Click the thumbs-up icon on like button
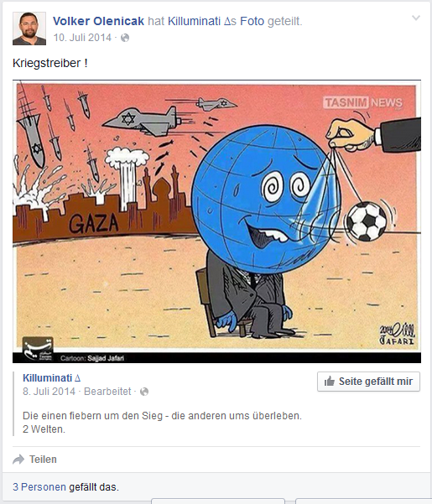This screenshot has width=432, height=504. [329, 382]
